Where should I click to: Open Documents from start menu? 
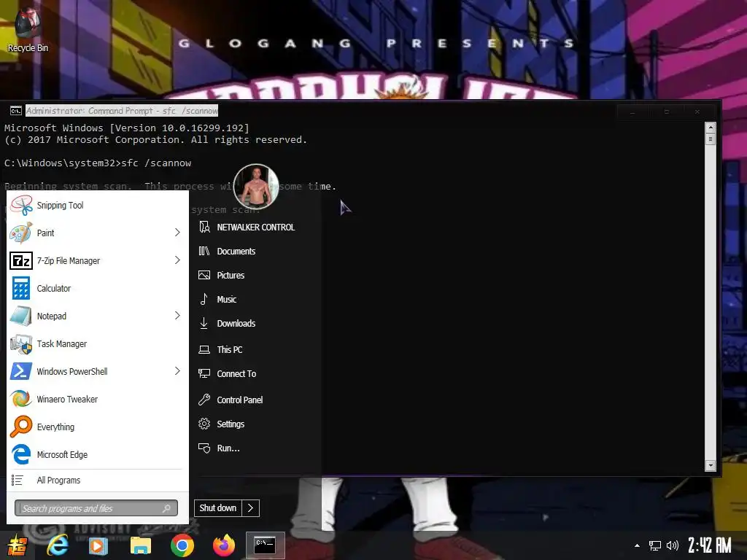[x=228, y=251]
